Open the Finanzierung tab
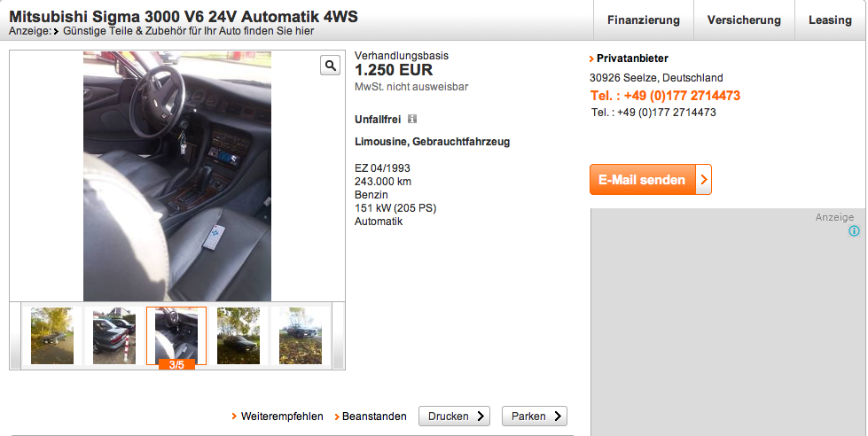 click(644, 19)
